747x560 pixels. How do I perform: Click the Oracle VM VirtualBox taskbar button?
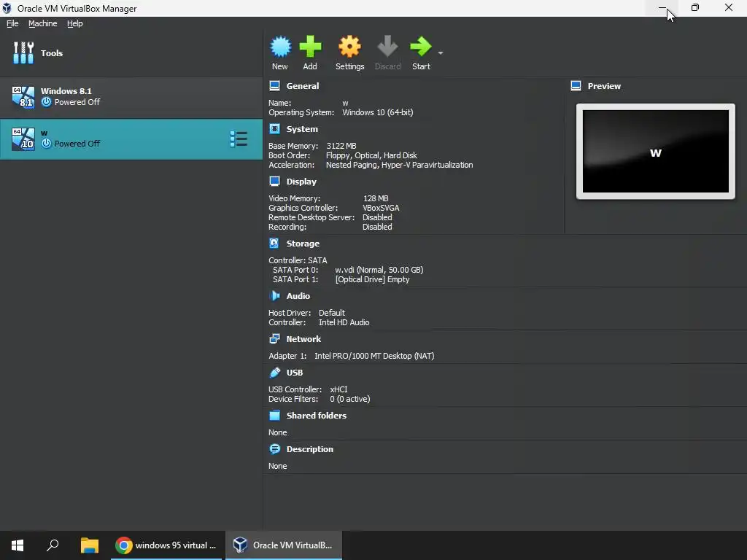(284, 545)
